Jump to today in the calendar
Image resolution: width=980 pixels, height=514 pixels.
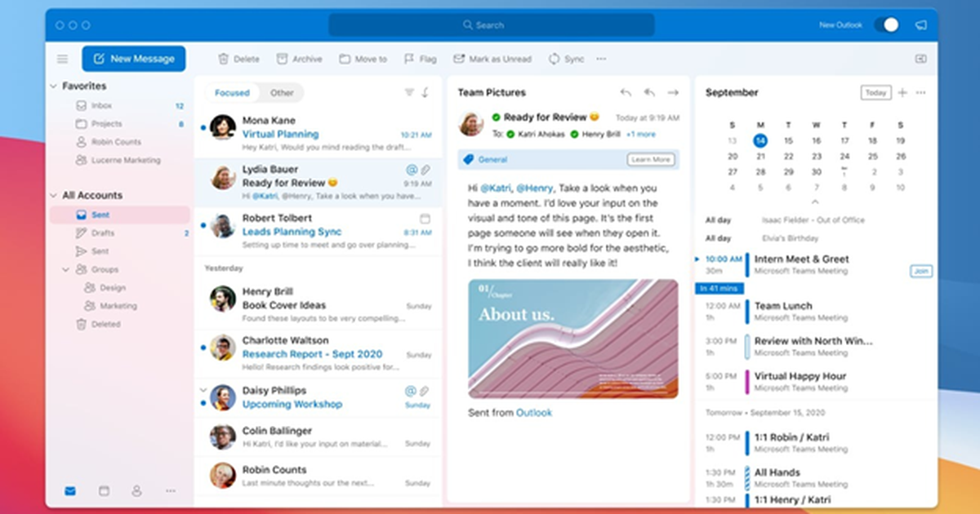(875, 92)
